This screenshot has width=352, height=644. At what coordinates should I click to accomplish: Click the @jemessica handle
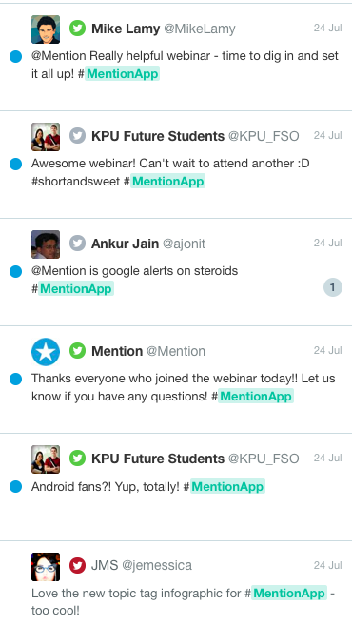(x=156, y=566)
